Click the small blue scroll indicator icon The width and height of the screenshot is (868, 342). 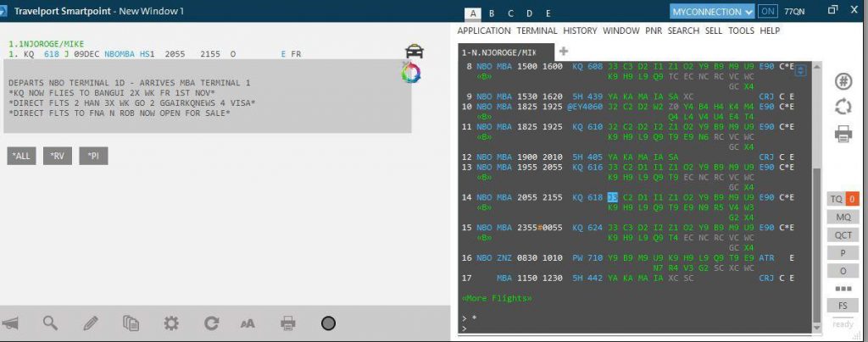tap(801, 70)
